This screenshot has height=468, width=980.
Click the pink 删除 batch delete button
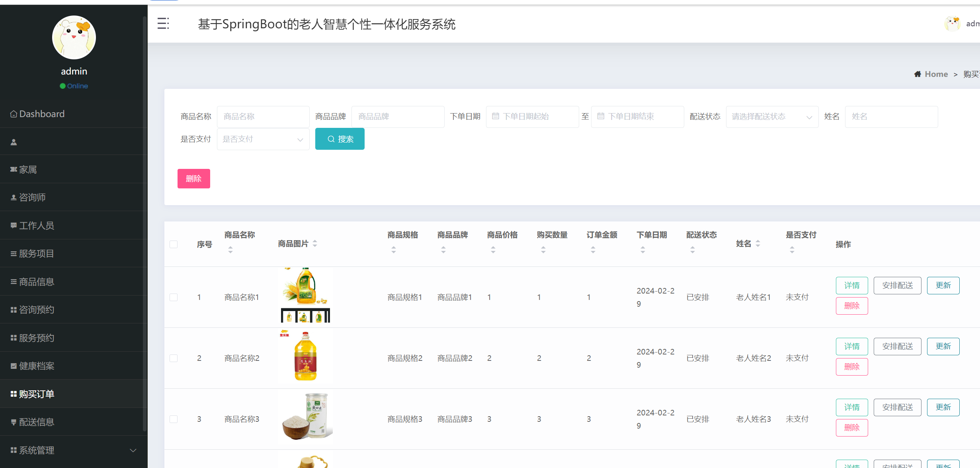coord(193,178)
